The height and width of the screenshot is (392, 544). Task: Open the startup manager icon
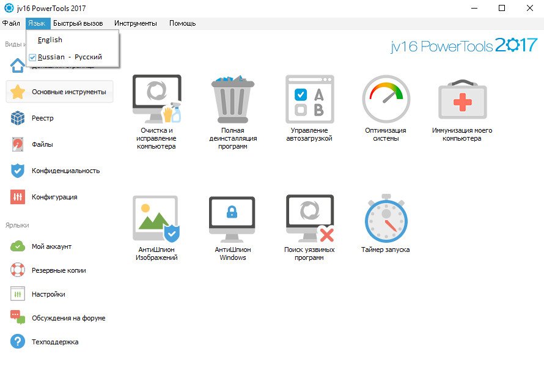tap(309, 99)
